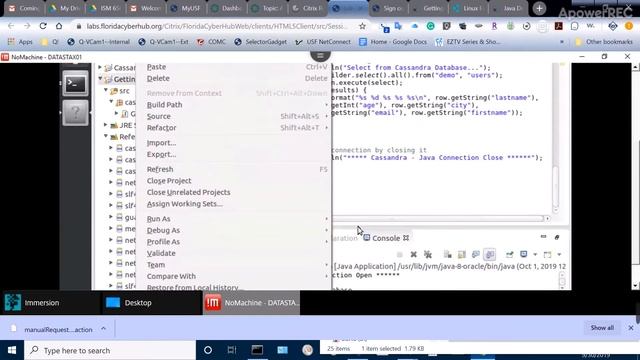Click the question mark help icon in sidebar
Image resolution: width=640 pixels, height=360 pixels.
(x=75, y=113)
